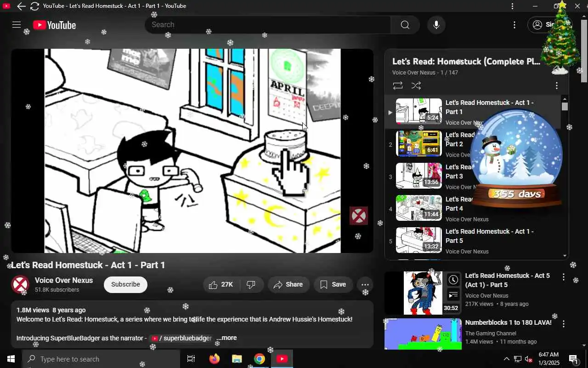The height and width of the screenshot is (368, 588).
Task: Open more actions ellipsis under video
Action: click(365, 285)
